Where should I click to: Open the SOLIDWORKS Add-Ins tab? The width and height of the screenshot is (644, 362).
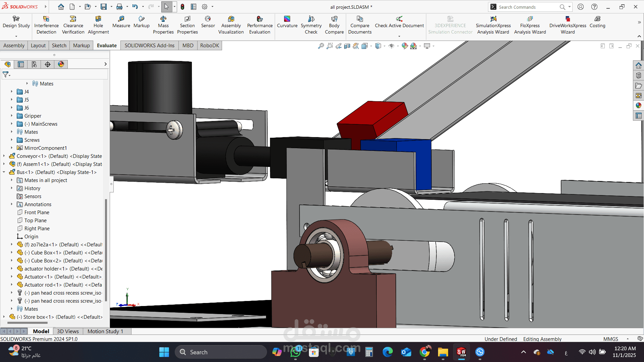click(150, 46)
